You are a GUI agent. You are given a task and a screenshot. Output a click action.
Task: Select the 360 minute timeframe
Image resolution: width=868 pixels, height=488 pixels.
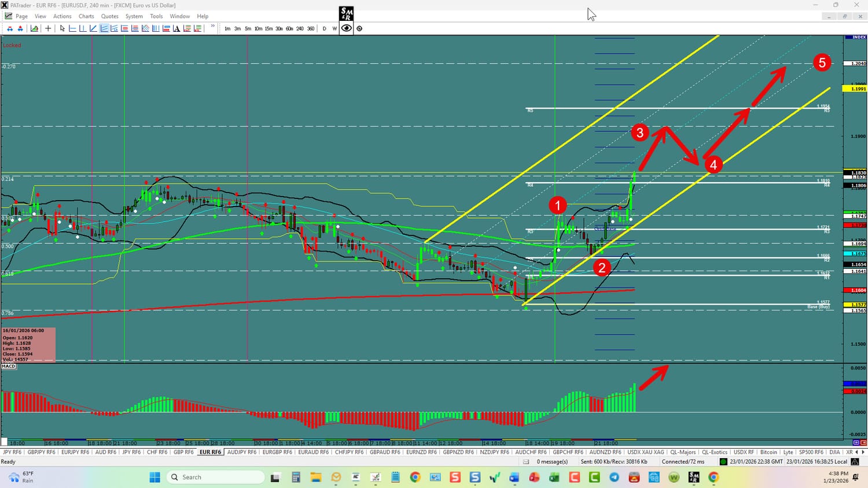311,28
